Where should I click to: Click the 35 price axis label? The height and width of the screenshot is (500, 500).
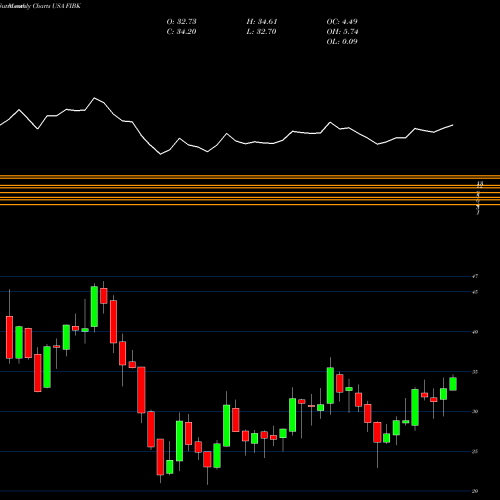pyautogui.click(x=475, y=372)
